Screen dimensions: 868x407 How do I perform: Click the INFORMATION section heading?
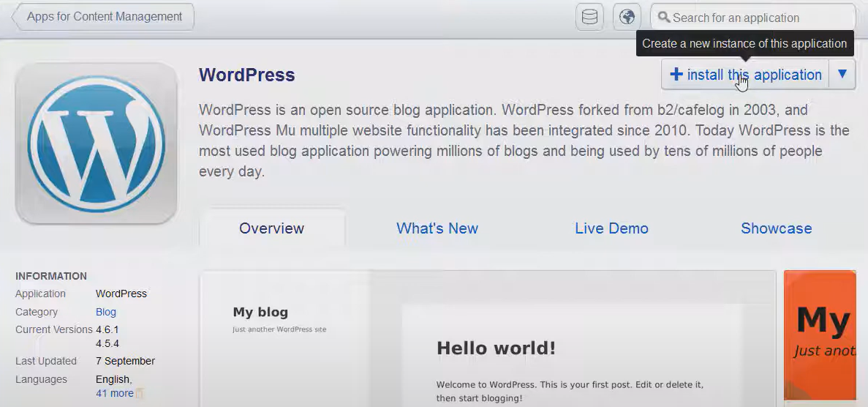pos(51,276)
